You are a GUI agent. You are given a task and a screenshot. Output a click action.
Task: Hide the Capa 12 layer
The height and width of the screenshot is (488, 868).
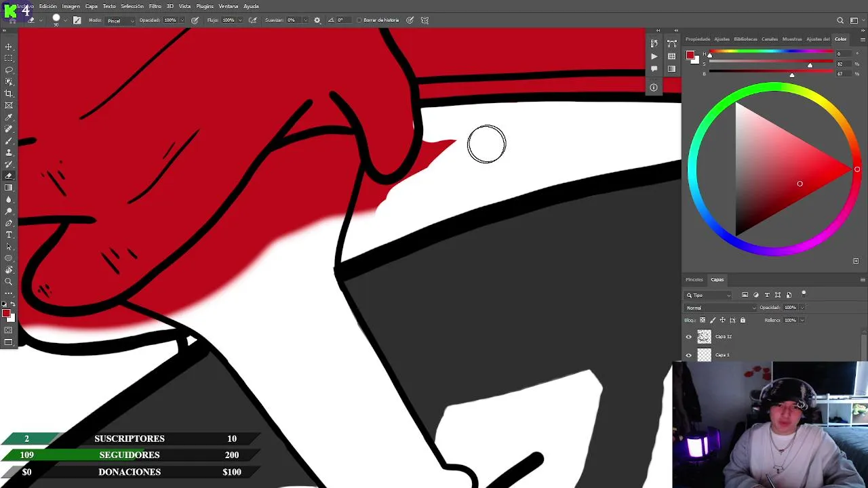[x=689, y=337]
